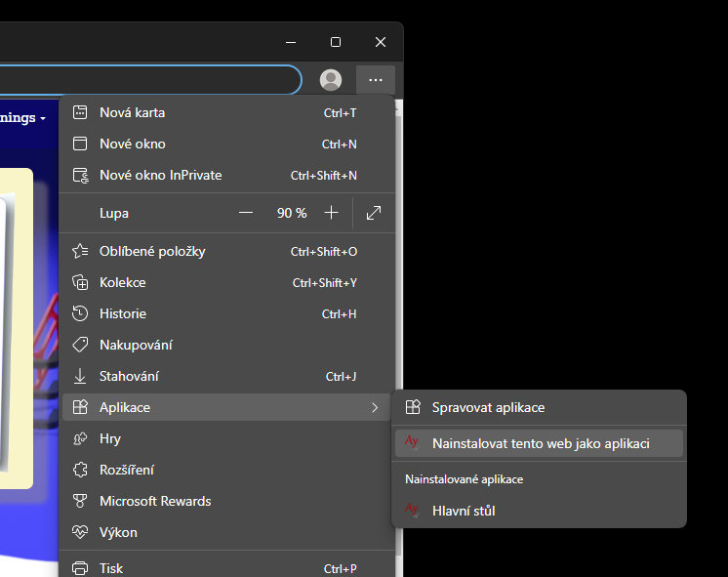Select Nakupování menu item
This screenshot has height=577, width=728.
(227, 345)
